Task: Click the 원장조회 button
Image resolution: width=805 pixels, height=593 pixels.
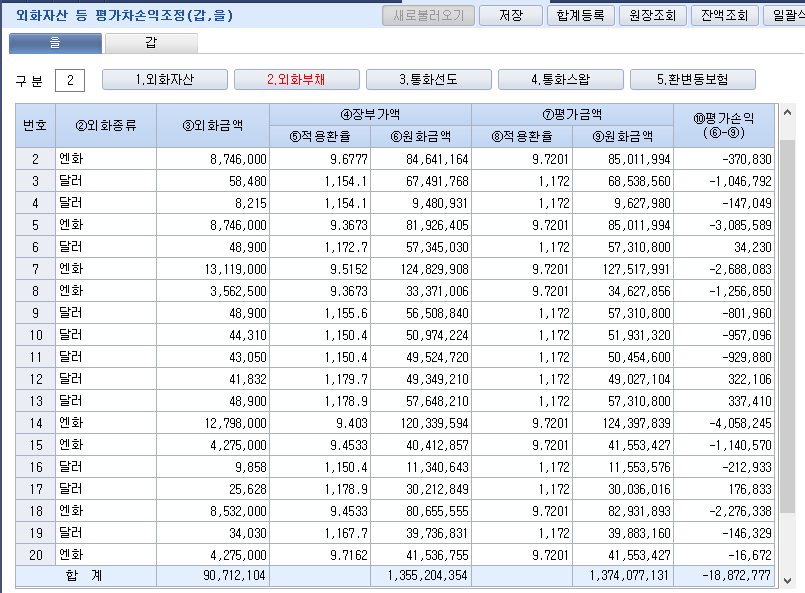Action: pyautogui.click(x=652, y=15)
